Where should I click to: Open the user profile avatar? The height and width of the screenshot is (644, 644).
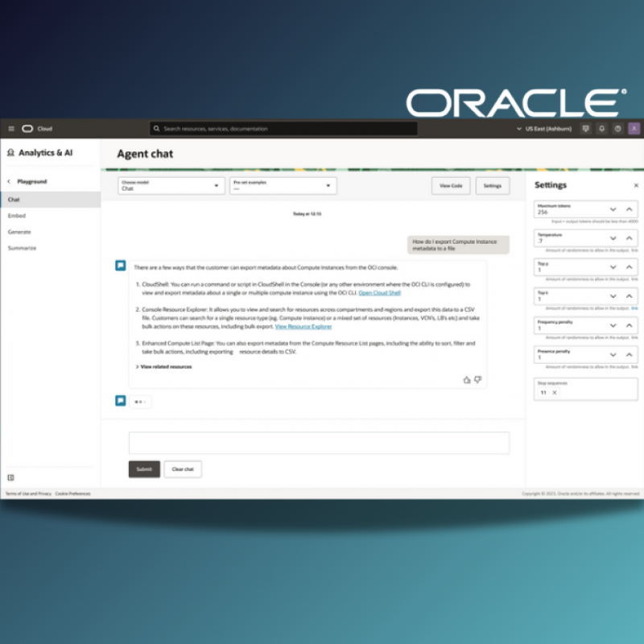point(634,129)
